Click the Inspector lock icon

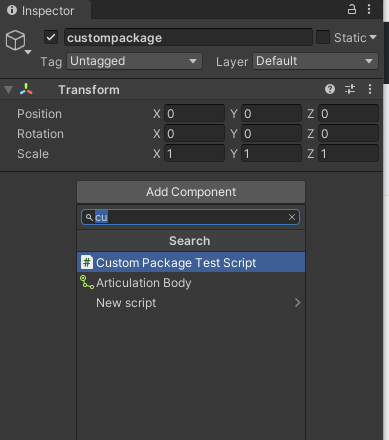click(x=352, y=9)
